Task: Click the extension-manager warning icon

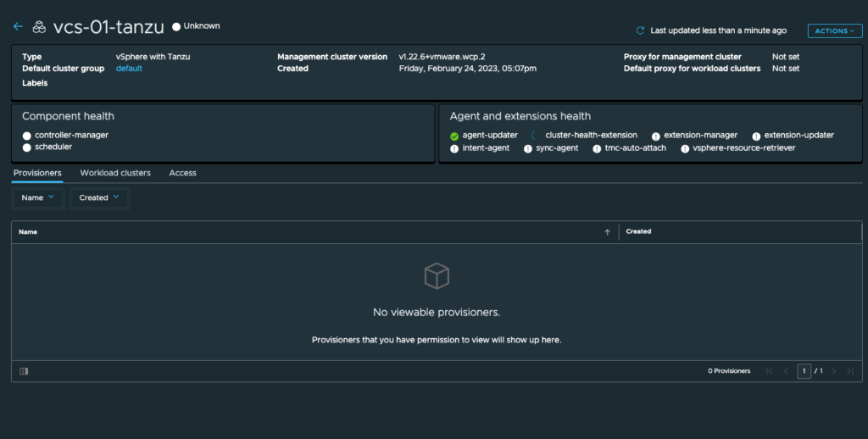Action: click(655, 136)
